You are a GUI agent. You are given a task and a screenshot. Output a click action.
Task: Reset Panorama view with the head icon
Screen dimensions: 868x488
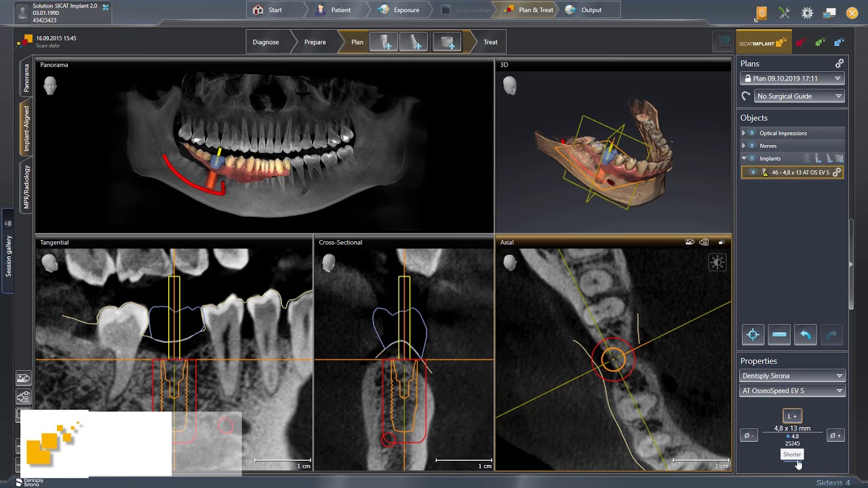click(50, 85)
